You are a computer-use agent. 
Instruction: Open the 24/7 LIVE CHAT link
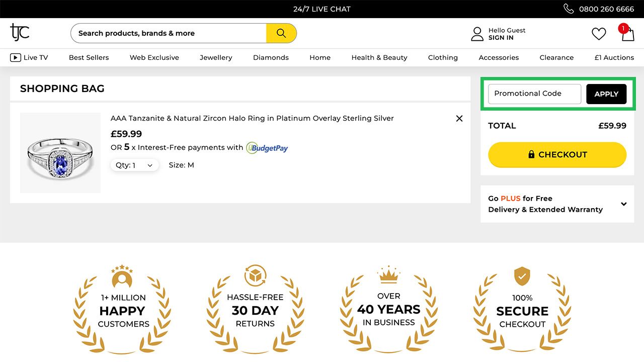pyautogui.click(x=322, y=9)
